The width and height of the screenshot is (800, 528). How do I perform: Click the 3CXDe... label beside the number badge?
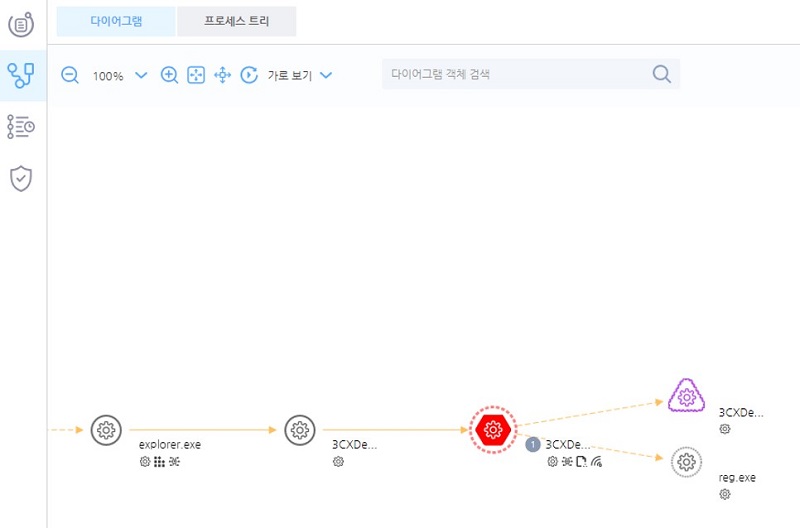click(x=568, y=444)
